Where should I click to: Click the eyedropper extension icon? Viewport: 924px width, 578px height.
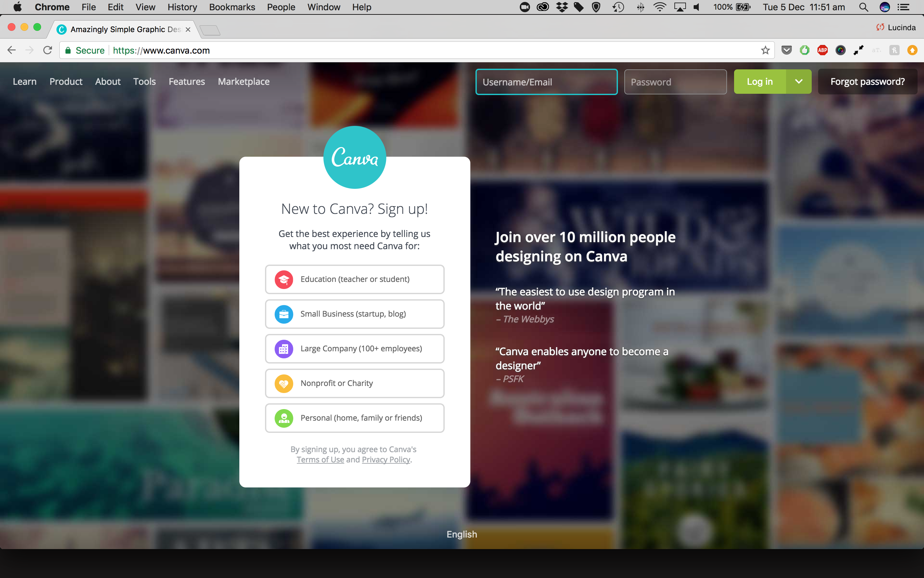(x=858, y=50)
